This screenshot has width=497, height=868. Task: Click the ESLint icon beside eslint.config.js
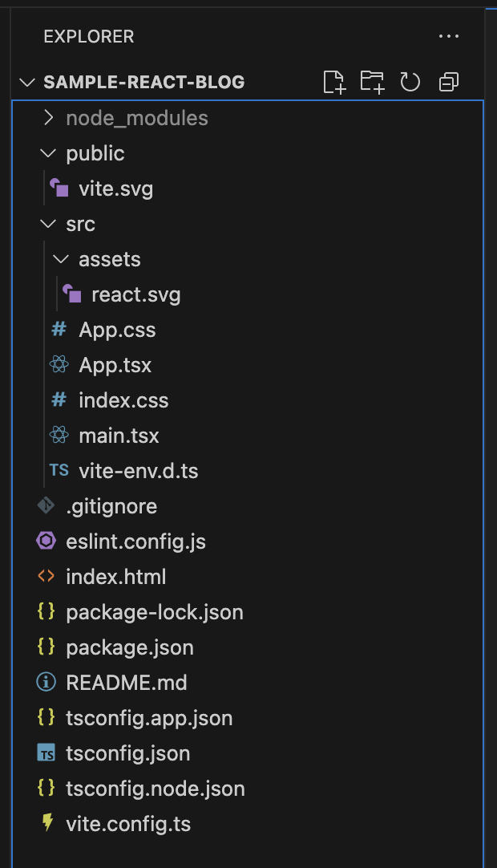[x=46, y=541]
